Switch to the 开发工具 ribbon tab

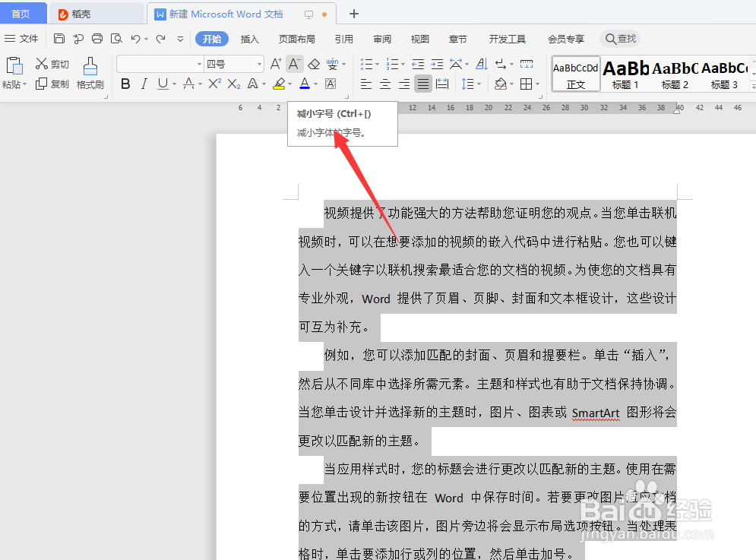[508, 39]
